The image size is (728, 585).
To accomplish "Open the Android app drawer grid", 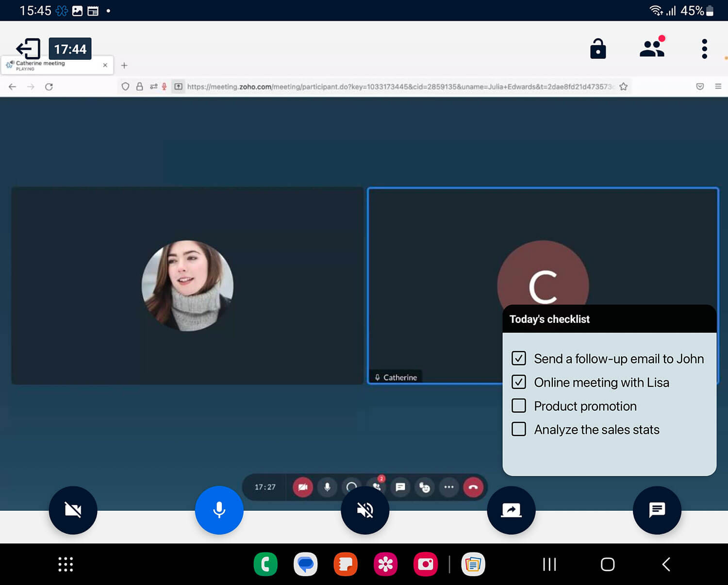I will 66,564.
